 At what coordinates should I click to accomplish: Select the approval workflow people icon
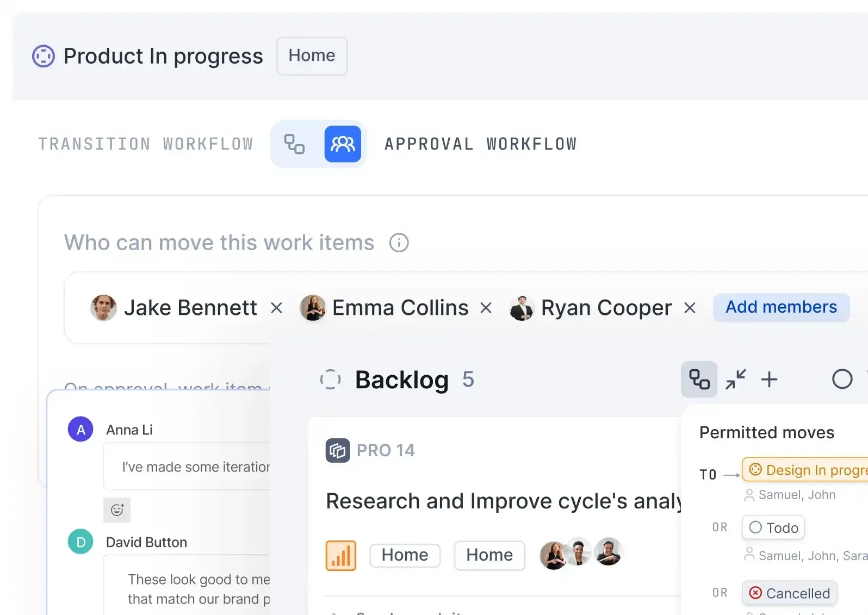(x=343, y=144)
